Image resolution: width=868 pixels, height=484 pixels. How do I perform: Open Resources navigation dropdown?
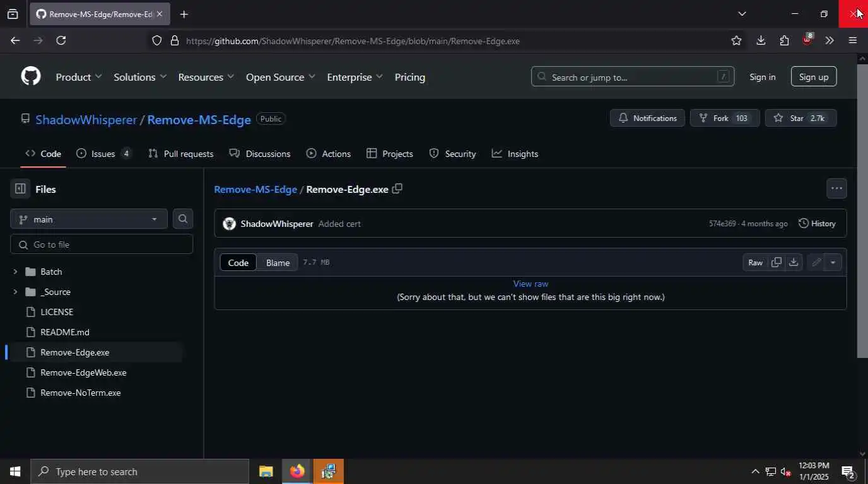pyautogui.click(x=206, y=77)
